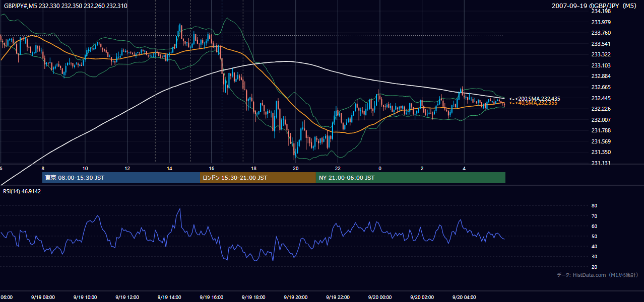644x302 pixels.
Task: Click price axis label 231.569
Action: point(601,141)
